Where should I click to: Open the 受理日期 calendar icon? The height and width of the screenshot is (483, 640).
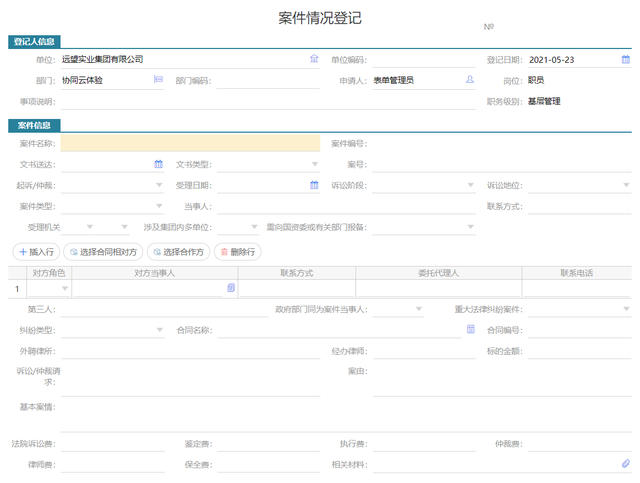(314, 185)
